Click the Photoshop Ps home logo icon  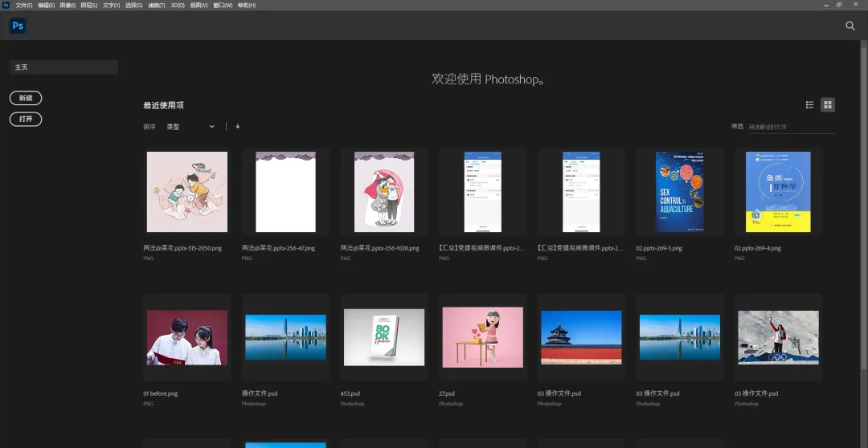tap(18, 26)
